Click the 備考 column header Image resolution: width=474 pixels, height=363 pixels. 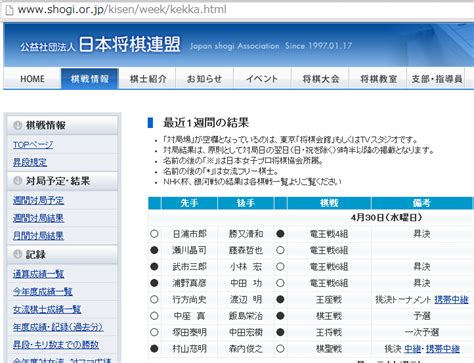pyautogui.click(x=422, y=203)
